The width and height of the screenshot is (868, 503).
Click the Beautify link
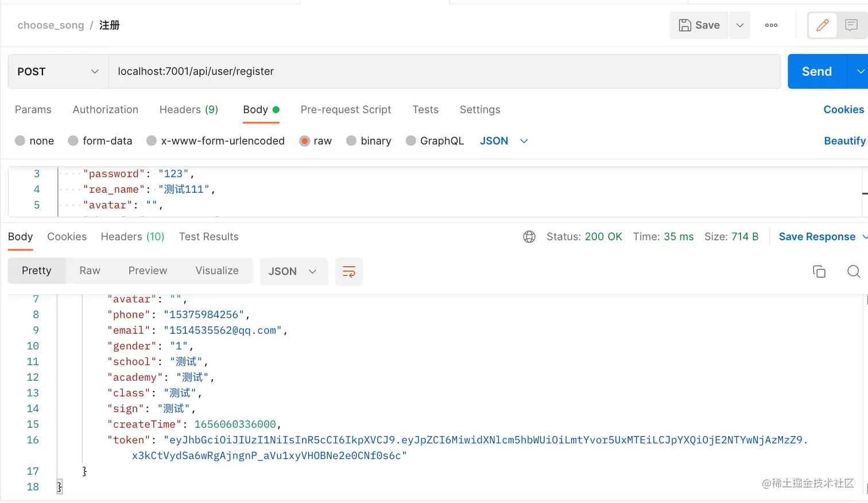tap(844, 141)
